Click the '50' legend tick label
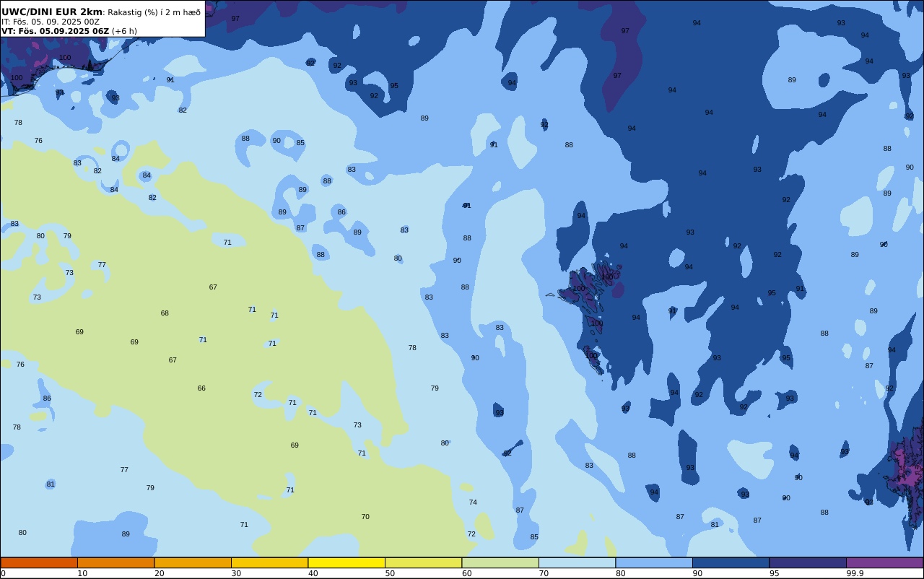 click(x=390, y=573)
